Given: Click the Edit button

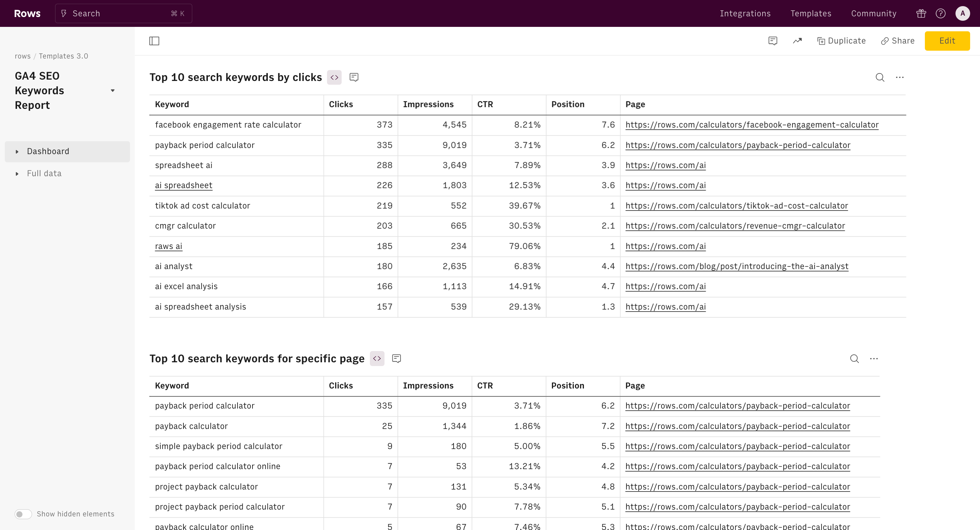Looking at the screenshot, I should (947, 41).
